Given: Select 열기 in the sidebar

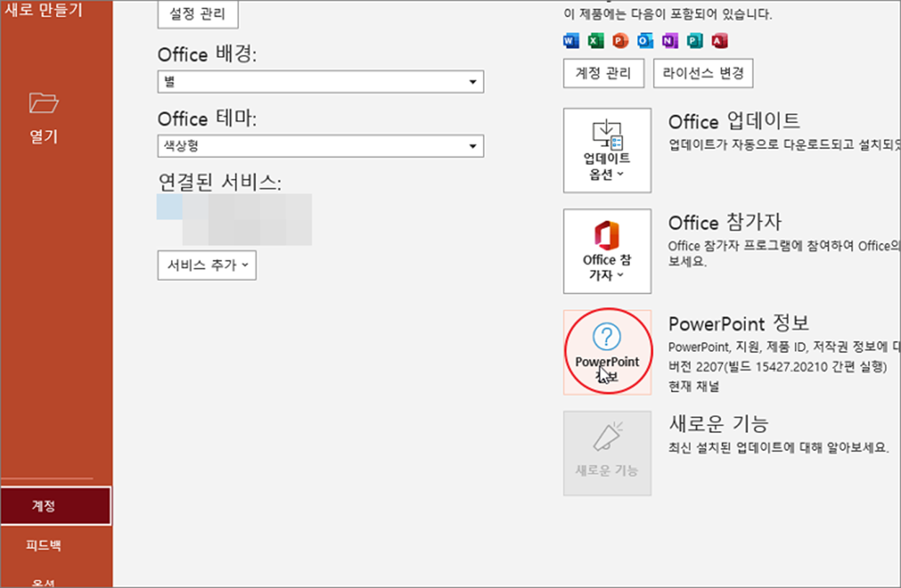Looking at the screenshot, I should (x=44, y=135).
